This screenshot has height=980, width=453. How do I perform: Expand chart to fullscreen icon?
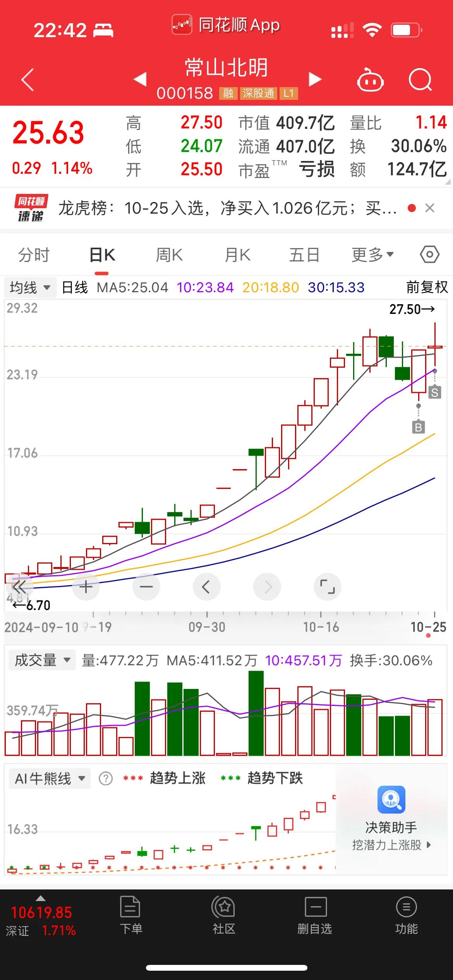pos(328,587)
